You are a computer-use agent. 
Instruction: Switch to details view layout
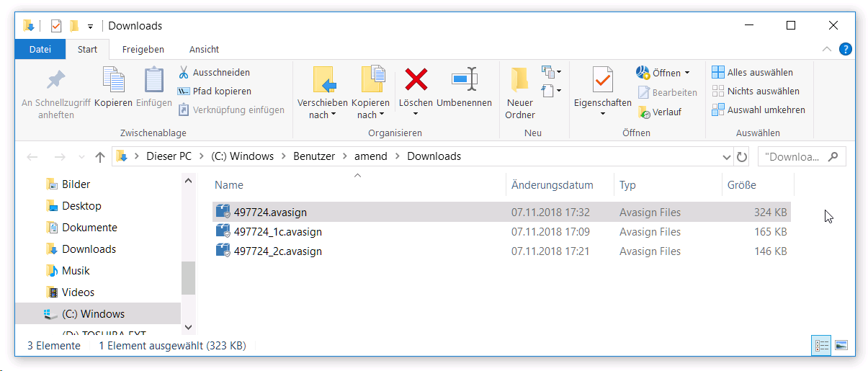[821, 345]
